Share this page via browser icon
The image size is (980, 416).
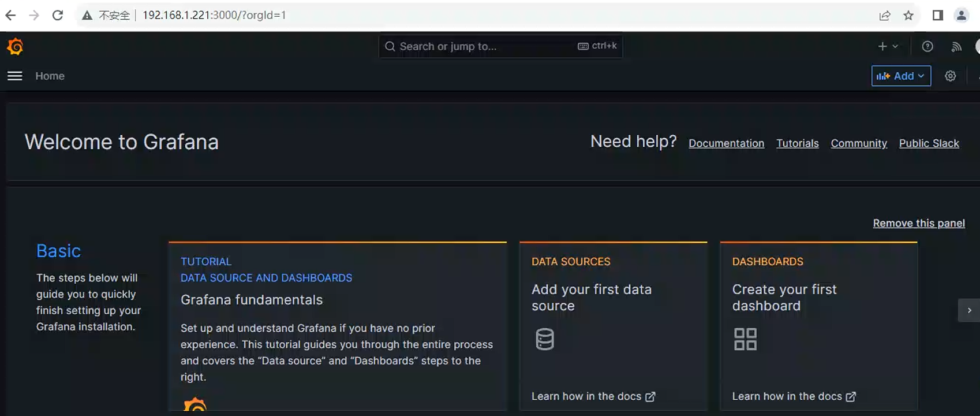(885, 16)
